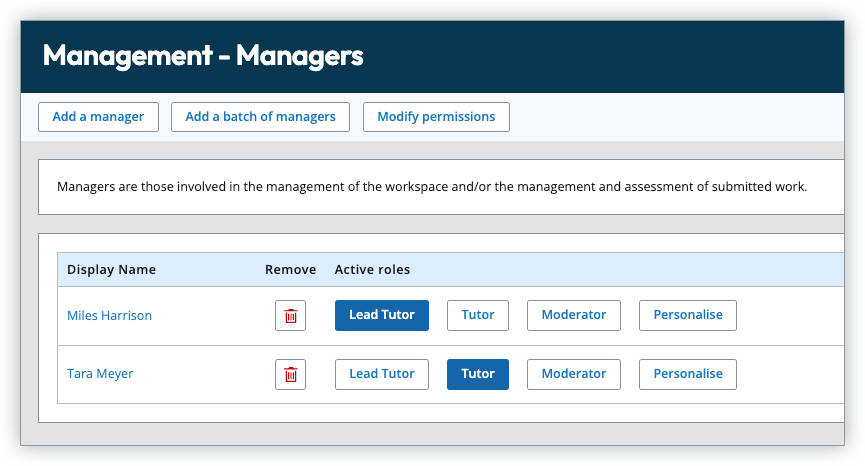Screen dimensions: 865x466
Task: Enable Personalise role for Tara Meyer
Action: (x=687, y=374)
